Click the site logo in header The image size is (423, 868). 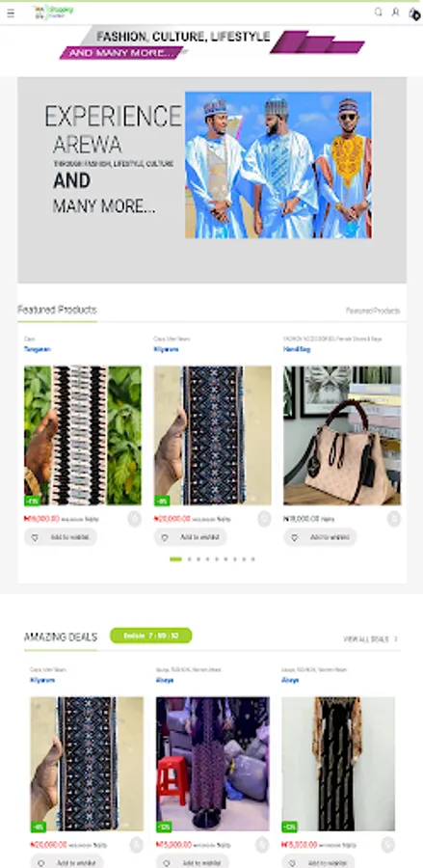pyautogui.click(x=53, y=12)
